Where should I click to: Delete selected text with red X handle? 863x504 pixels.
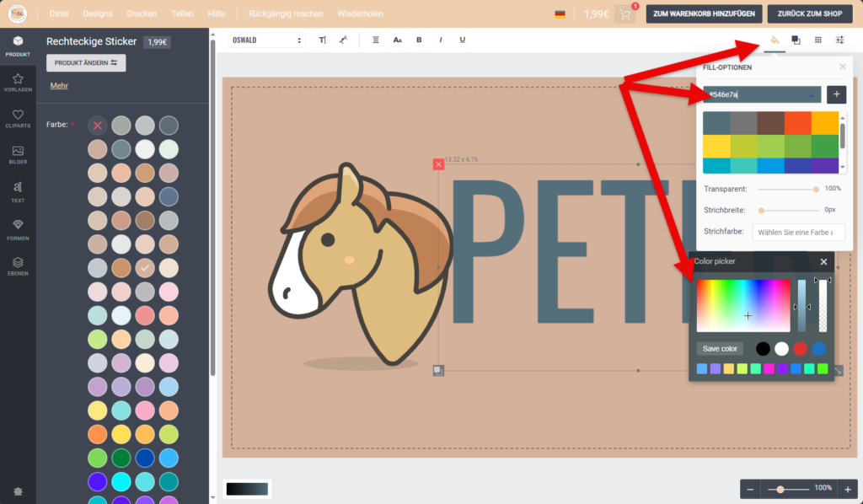438,164
